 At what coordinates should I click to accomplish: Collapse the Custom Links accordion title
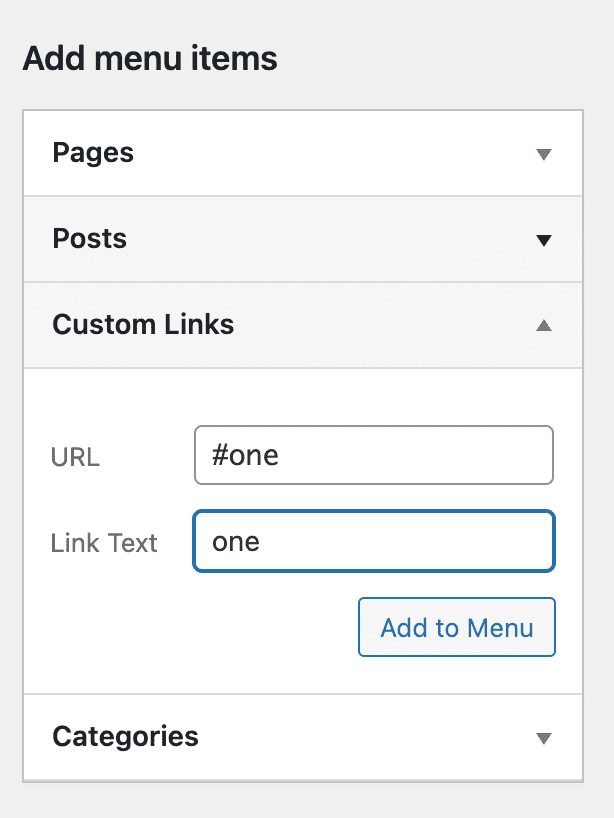coord(143,324)
